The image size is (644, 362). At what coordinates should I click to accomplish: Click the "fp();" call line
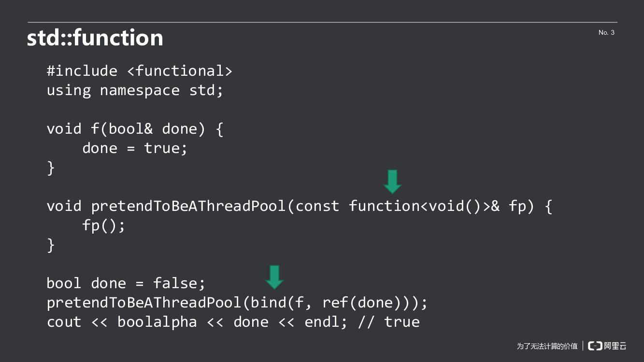(104, 225)
